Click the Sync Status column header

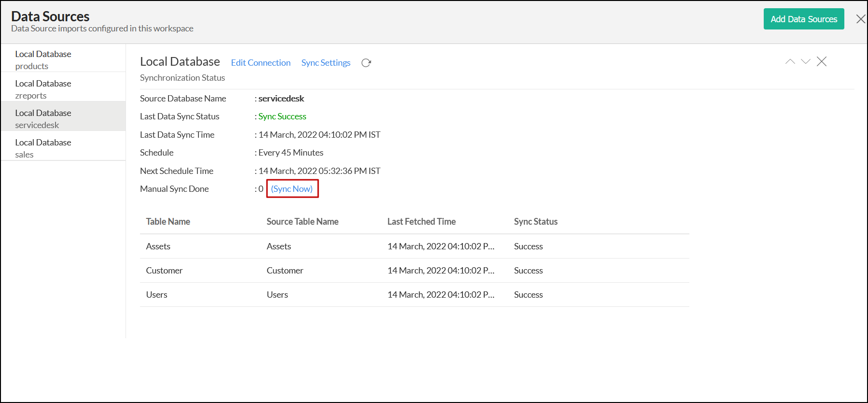(535, 222)
